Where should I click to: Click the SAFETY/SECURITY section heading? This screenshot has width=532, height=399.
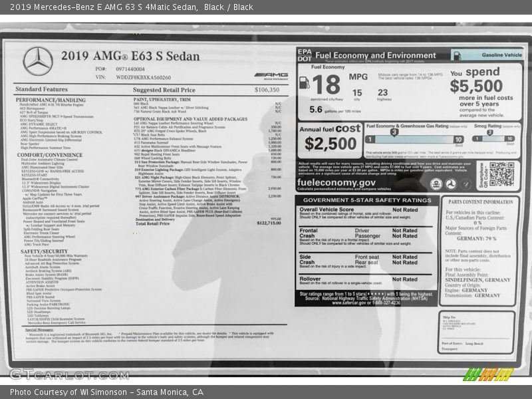point(44,251)
